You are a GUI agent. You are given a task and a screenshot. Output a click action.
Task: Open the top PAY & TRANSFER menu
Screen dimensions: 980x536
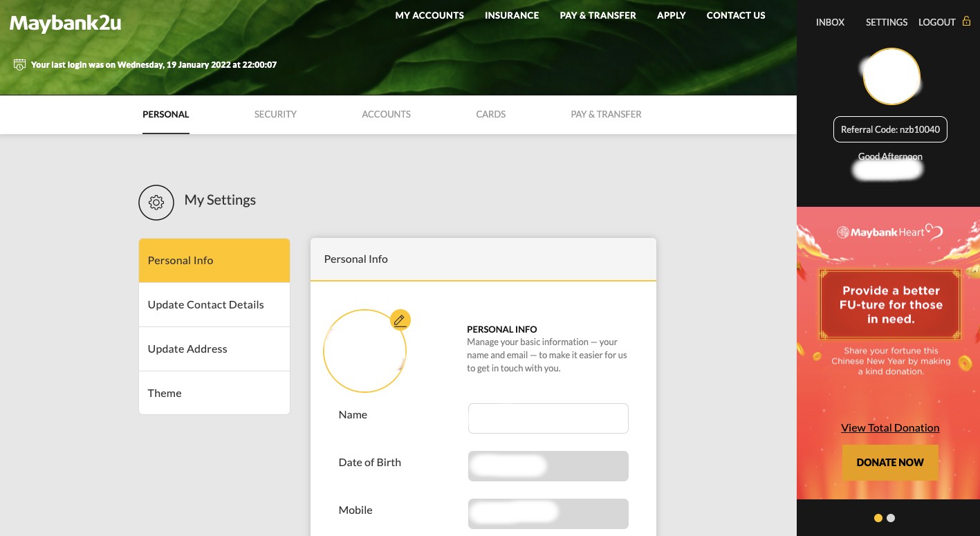pyautogui.click(x=598, y=15)
